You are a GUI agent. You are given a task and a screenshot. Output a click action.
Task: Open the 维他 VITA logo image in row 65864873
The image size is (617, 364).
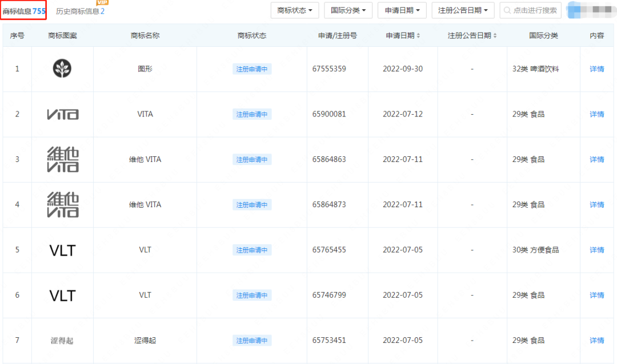coord(63,204)
